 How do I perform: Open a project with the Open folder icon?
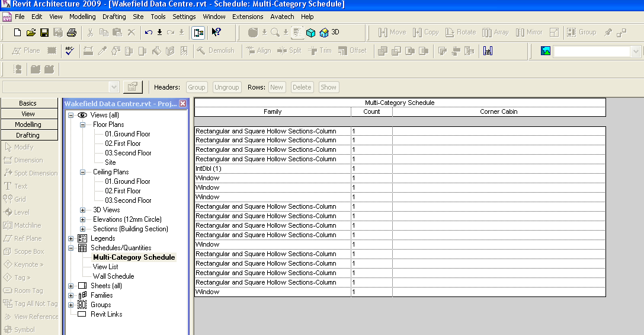pyautogui.click(x=31, y=32)
